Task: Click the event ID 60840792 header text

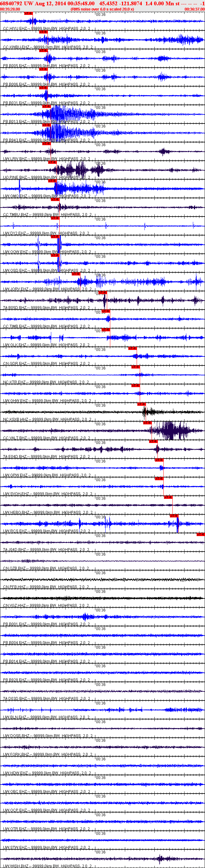Action: pos(11,3)
